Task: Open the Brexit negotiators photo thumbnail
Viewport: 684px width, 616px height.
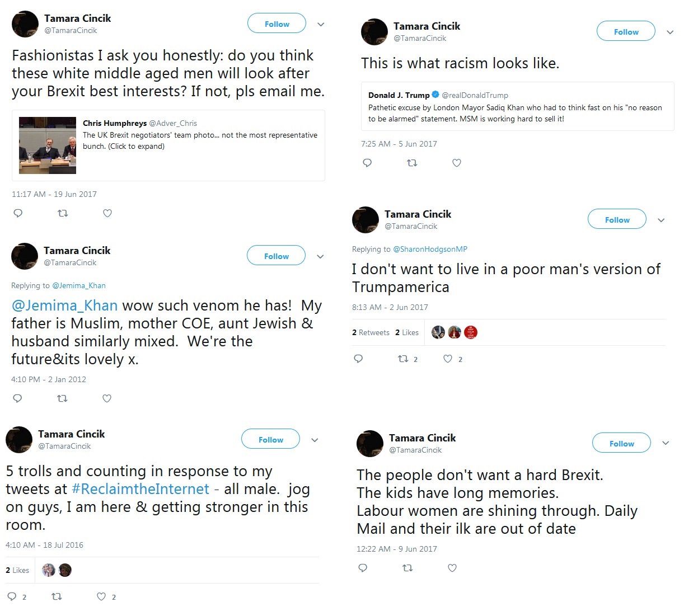Action: coord(48,145)
